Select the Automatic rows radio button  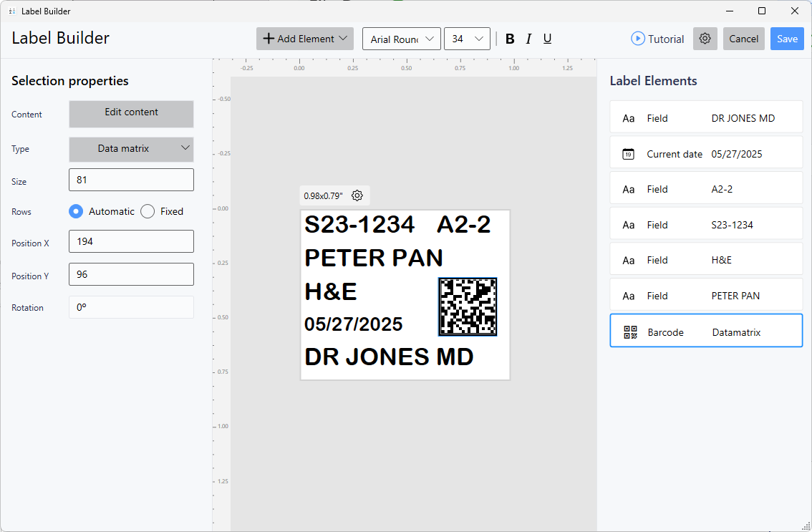[76, 211]
